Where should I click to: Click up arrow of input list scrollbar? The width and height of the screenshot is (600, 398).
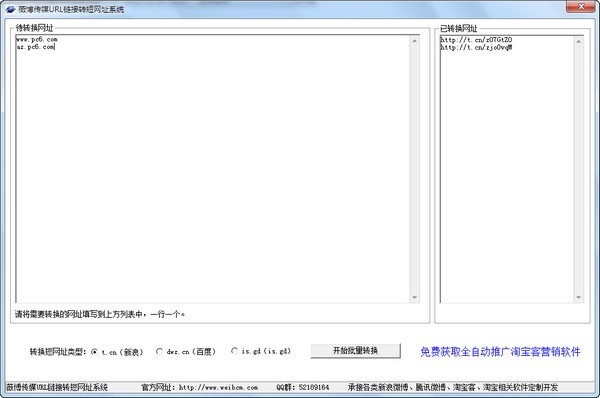tap(414, 41)
